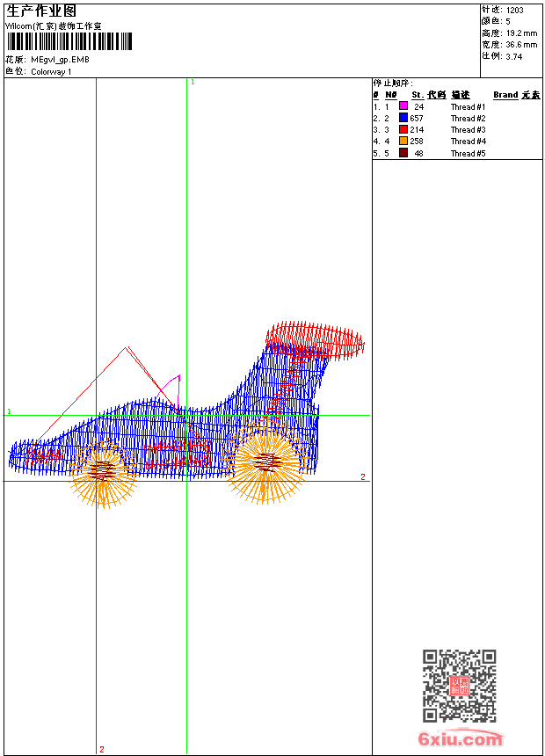Click the orange rear wheel of the car
Image resolution: width=545 pixels, height=756 pixels.
(265, 462)
